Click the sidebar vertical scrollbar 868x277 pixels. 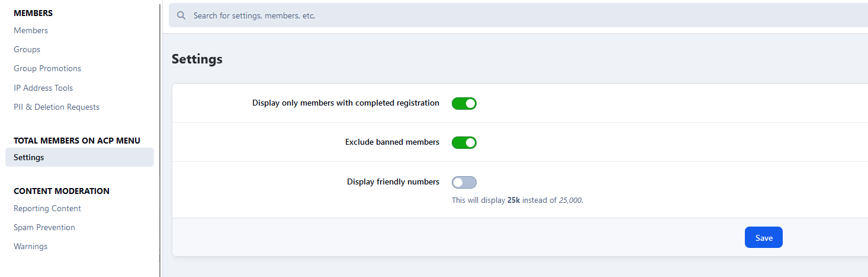pos(160,138)
